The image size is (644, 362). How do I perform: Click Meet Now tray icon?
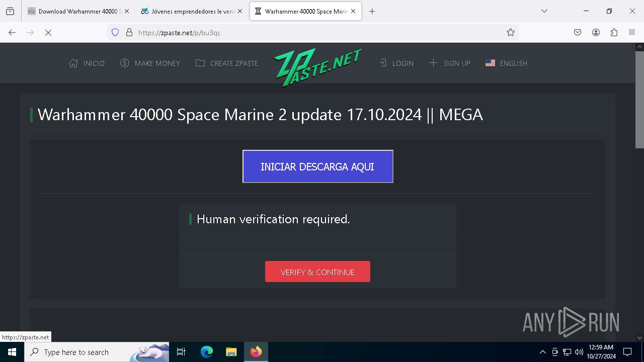[x=555, y=352]
